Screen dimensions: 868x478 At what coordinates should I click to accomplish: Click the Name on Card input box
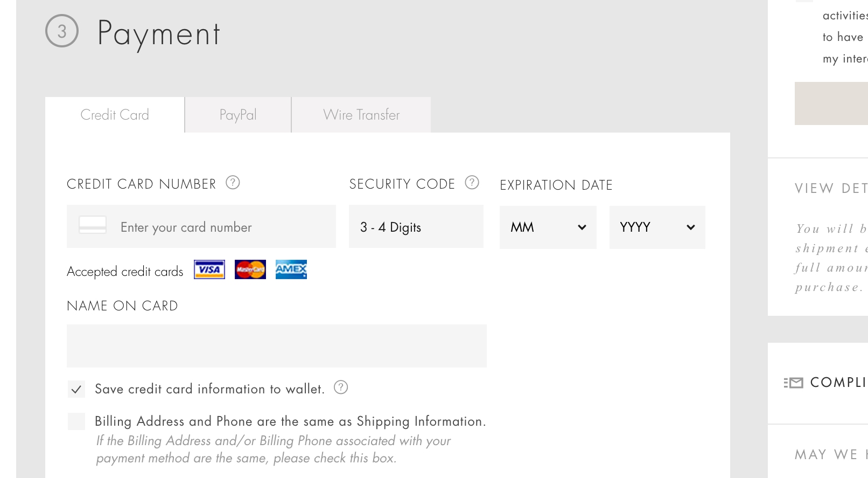tap(276, 345)
